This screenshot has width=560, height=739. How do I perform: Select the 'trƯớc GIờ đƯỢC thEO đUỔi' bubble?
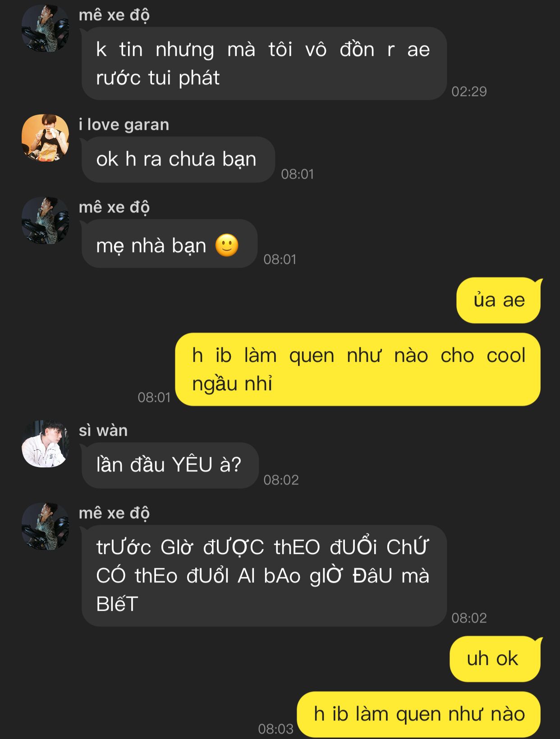[x=264, y=575]
